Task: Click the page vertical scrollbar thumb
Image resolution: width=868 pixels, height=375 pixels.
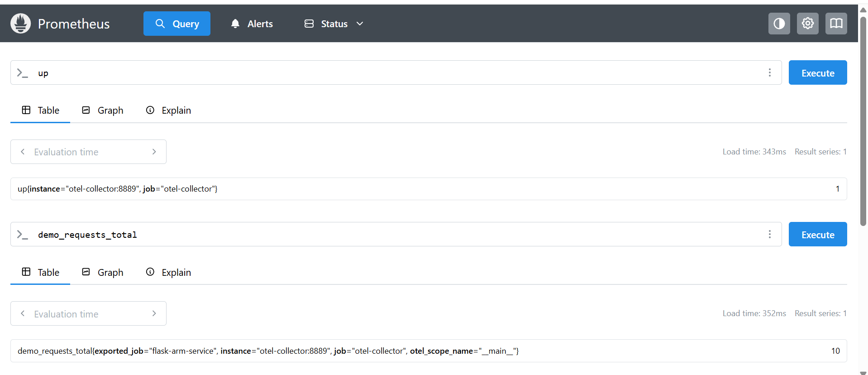Action: coord(863,121)
